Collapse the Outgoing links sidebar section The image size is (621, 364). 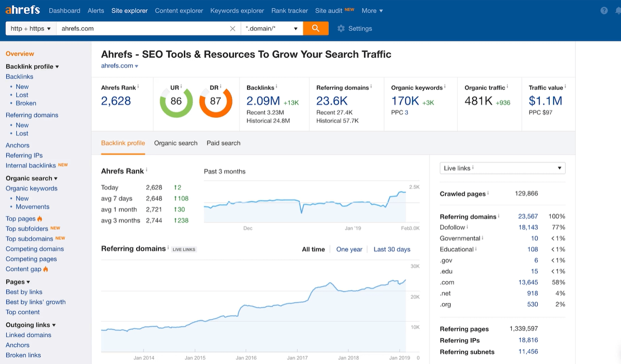(x=31, y=325)
